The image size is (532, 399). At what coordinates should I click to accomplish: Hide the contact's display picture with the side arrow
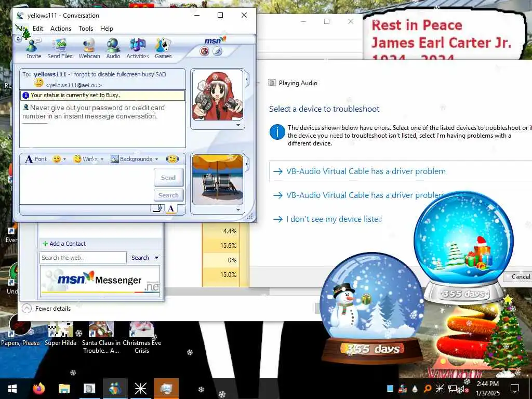click(247, 79)
